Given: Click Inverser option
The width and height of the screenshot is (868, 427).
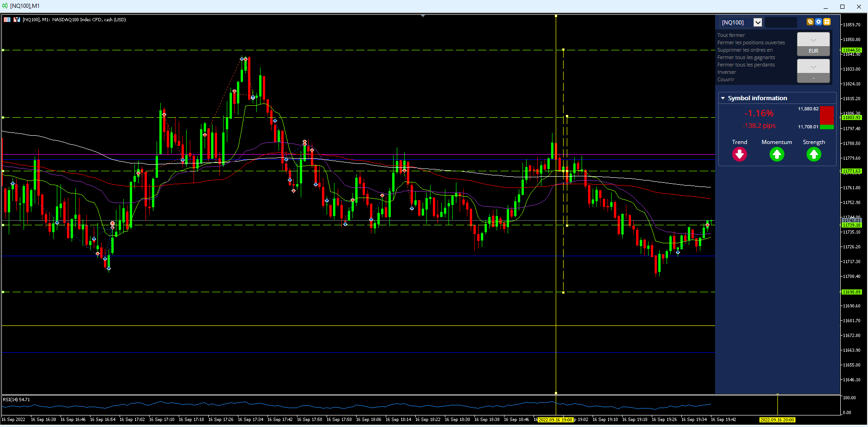Looking at the screenshot, I should pyautogui.click(x=726, y=72).
